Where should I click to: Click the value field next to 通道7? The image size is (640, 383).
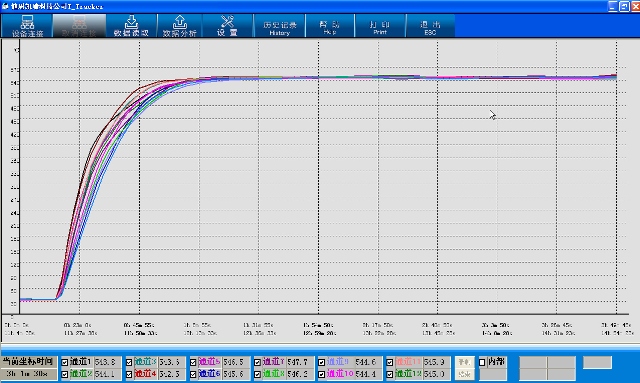point(300,362)
